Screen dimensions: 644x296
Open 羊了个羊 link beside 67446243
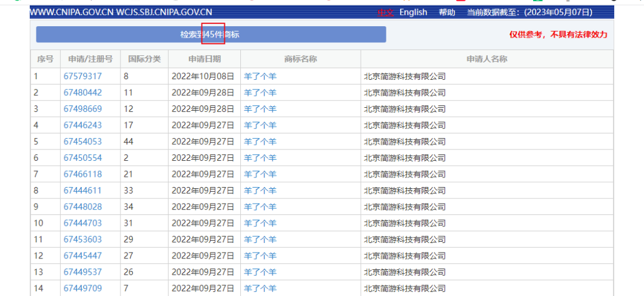(261, 125)
